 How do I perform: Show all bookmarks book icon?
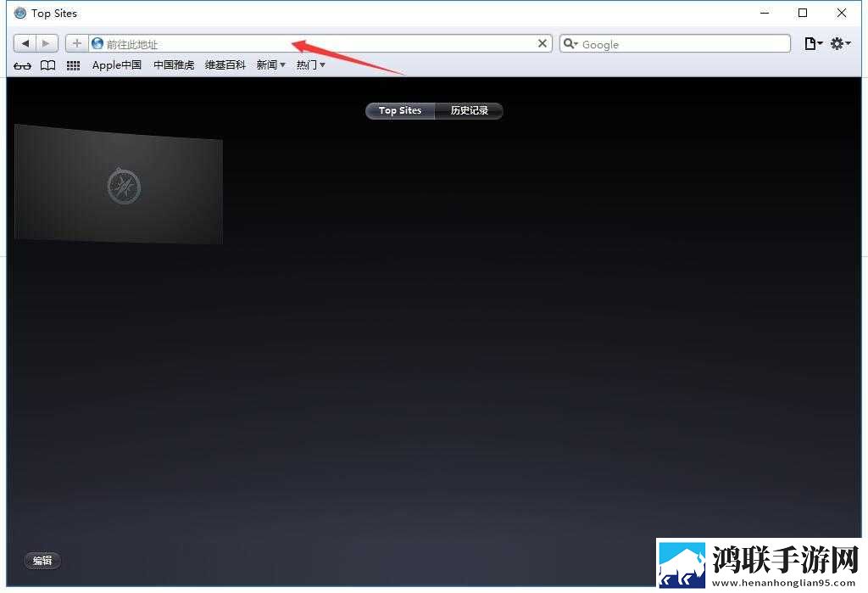click(48, 65)
